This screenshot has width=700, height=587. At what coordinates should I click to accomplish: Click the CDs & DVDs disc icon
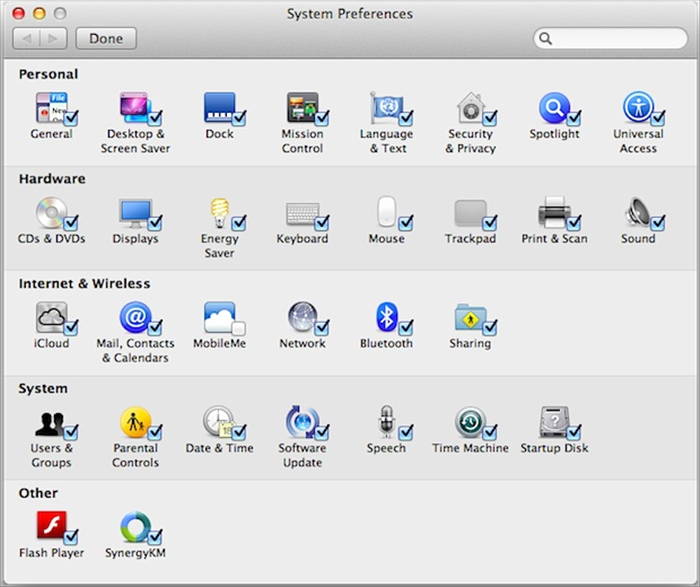51,212
